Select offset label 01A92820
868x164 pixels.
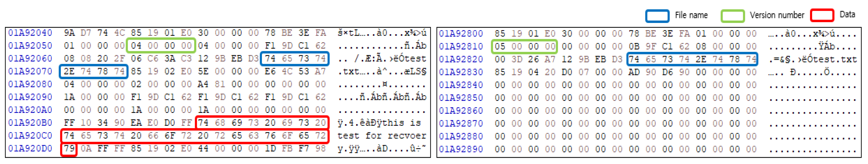461,59
